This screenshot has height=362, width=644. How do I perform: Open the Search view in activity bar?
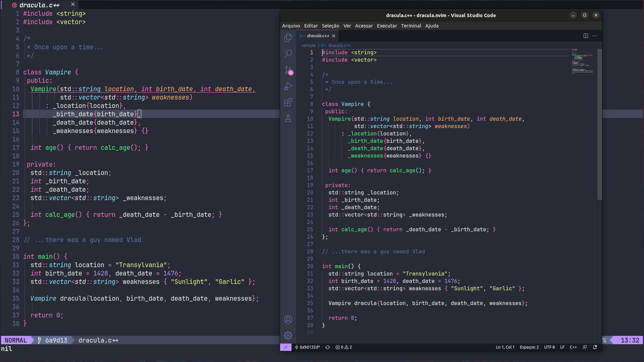tap(288, 54)
